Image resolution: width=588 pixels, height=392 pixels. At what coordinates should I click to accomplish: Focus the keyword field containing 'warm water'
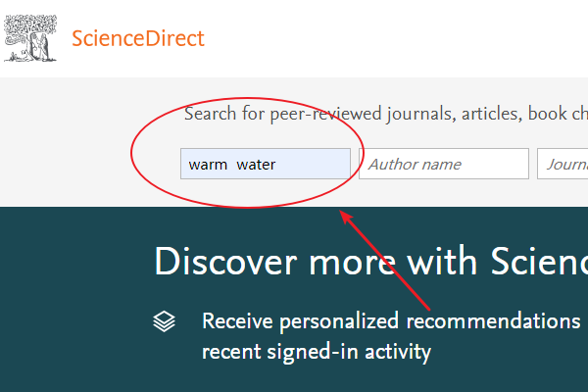[266, 164]
